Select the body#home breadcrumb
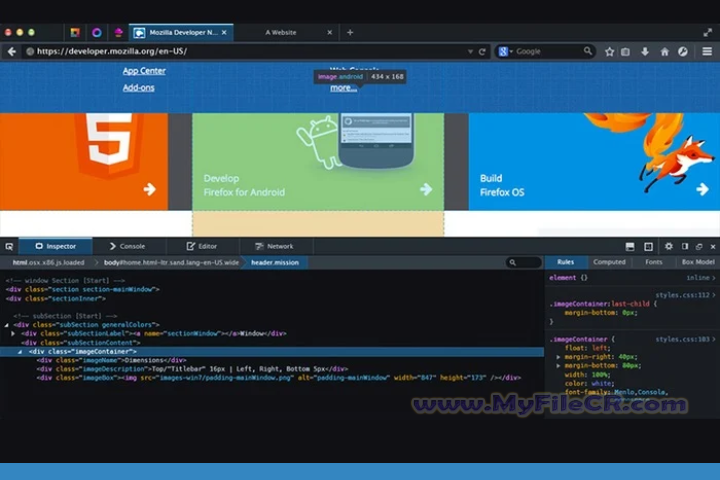This screenshot has width=720, height=480. (171, 263)
